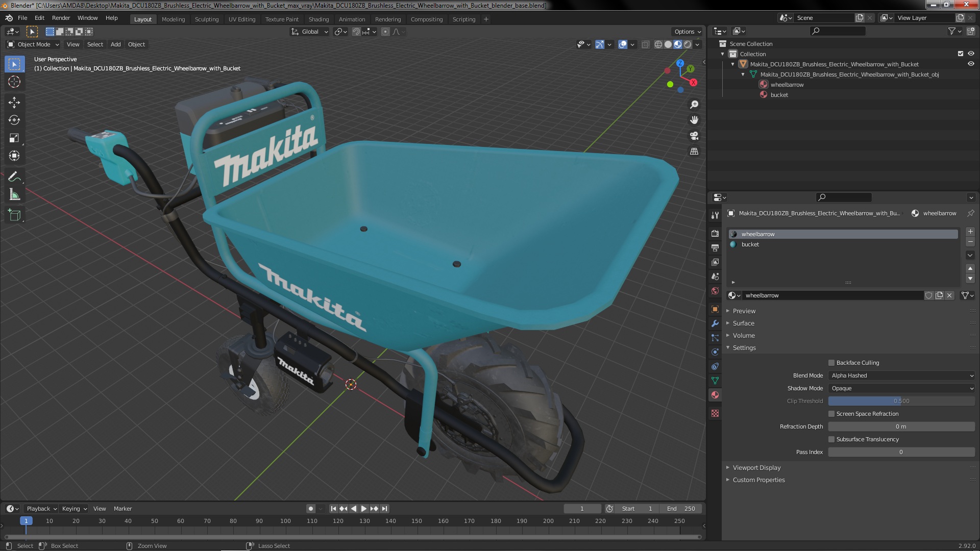Collapse the Settings panel
The image size is (980, 551).
click(x=744, y=347)
